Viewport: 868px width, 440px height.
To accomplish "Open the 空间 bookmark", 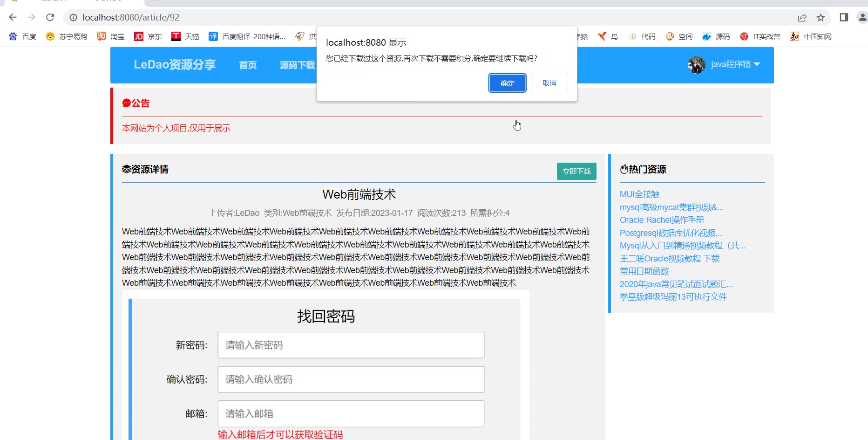I will click(x=679, y=36).
